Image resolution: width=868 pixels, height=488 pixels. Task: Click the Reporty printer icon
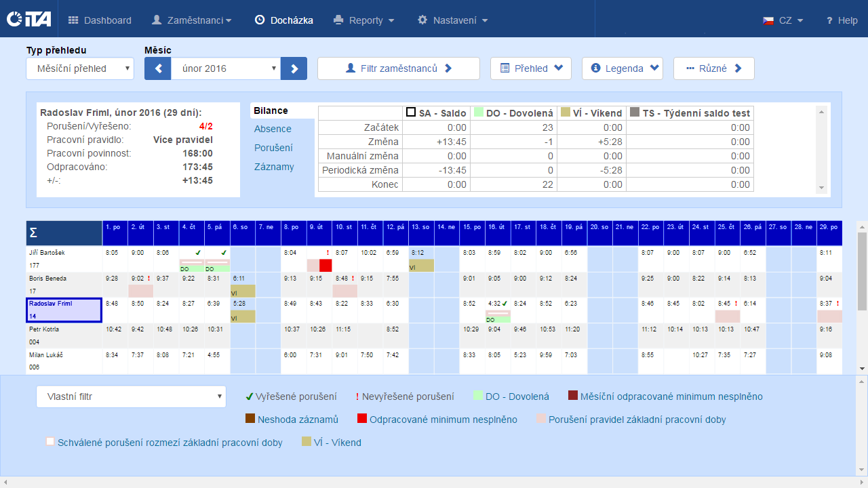click(339, 20)
